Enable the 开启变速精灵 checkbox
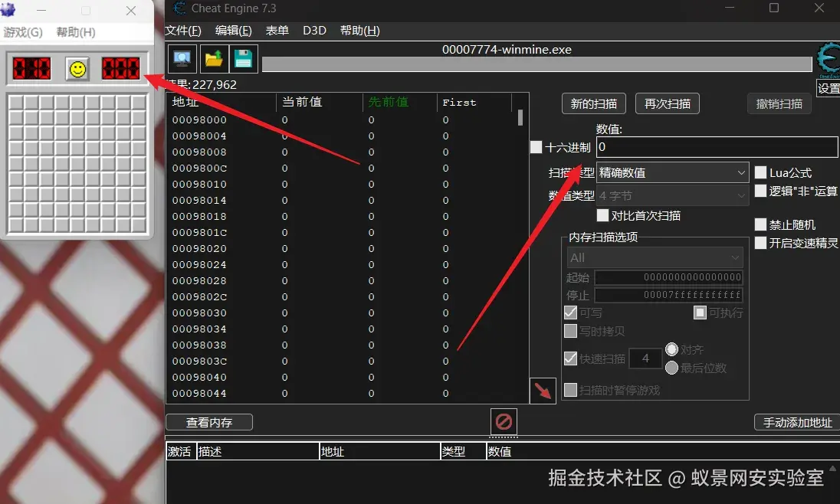840x504 pixels. [x=760, y=243]
